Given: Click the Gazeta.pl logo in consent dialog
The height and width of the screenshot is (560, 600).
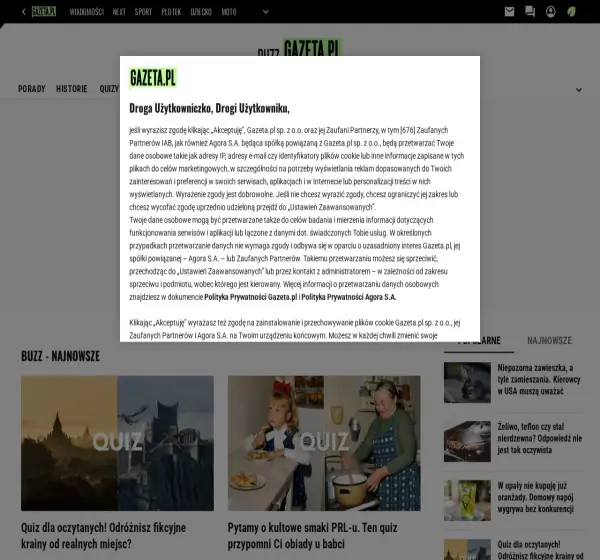Looking at the screenshot, I should pyautogui.click(x=153, y=78).
